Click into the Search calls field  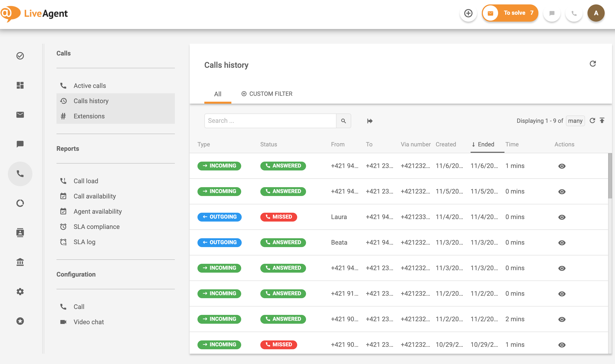[270, 121]
